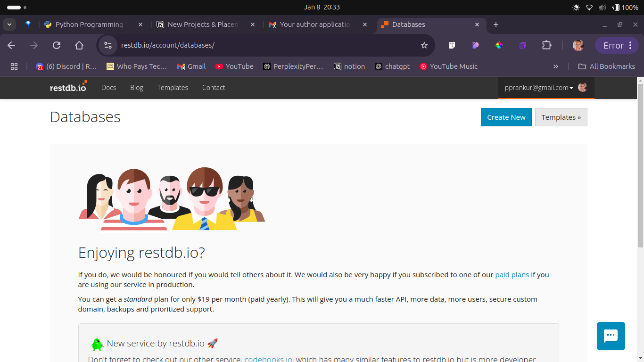Click the Templates » button
The height and width of the screenshot is (362, 644).
pyautogui.click(x=561, y=117)
